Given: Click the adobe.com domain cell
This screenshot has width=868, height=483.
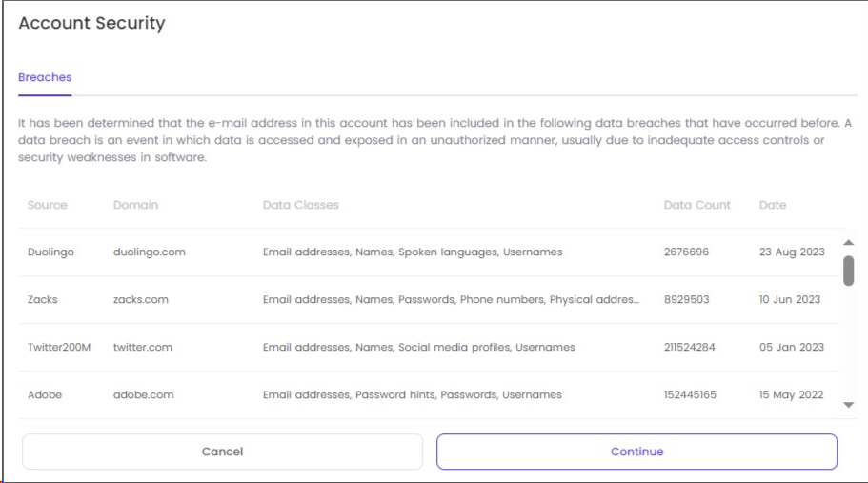Looking at the screenshot, I should coord(143,394).
